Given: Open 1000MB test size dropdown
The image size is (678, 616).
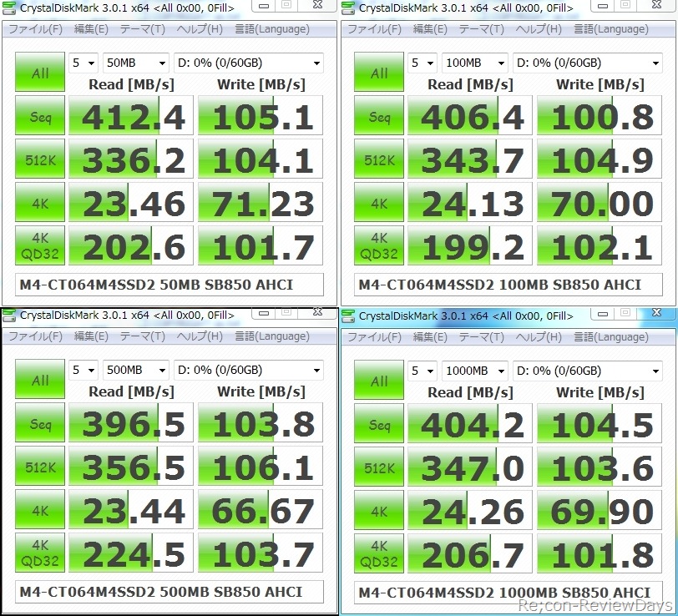Looking at the screenshot, I should tap(475, 371).
